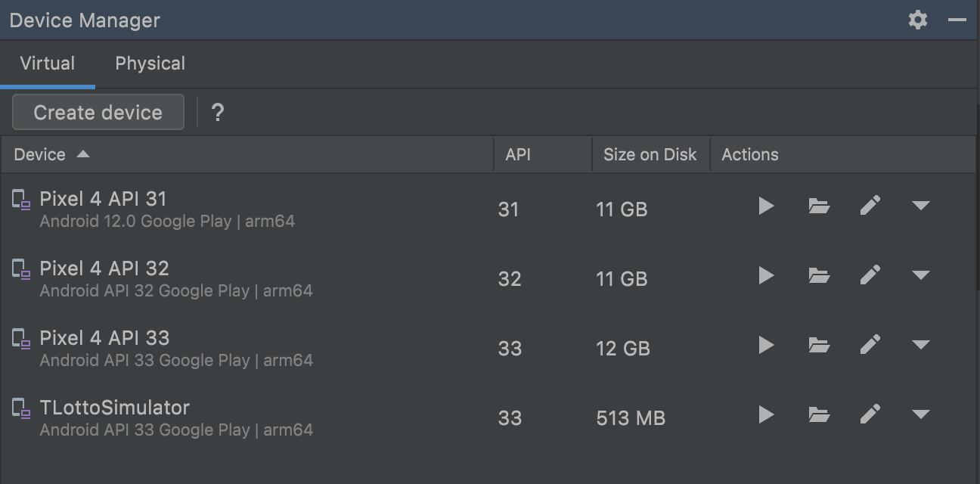The width and height of the screenshot is (980, 484).
Task: Start the TLottoSimulator virtual device
Action: pos(766,414)
